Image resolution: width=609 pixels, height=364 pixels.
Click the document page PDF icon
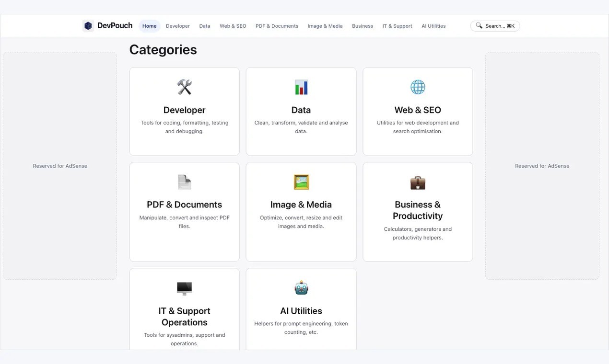tap(184, 182)
